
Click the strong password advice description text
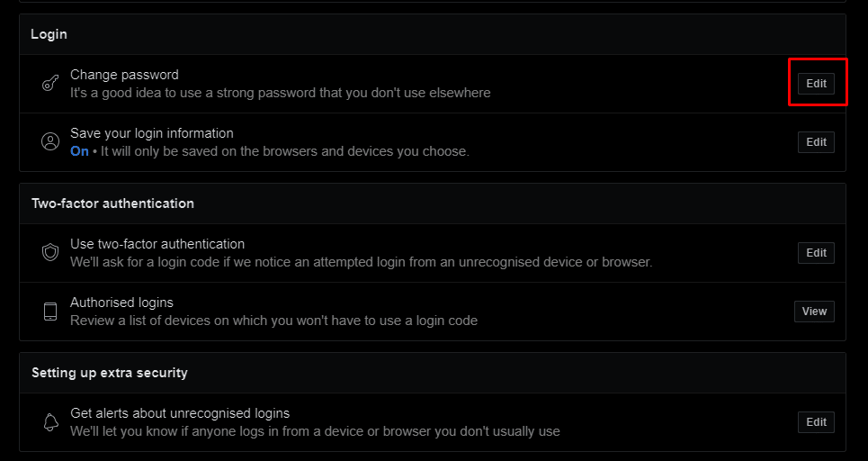[281, 93]
